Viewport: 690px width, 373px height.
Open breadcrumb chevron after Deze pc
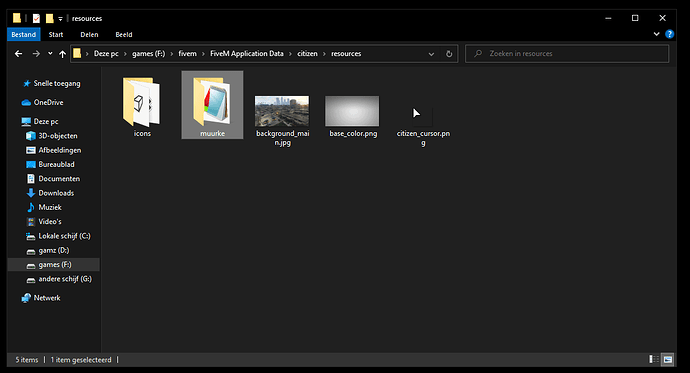pyautogui.click(x=125, y=54)
